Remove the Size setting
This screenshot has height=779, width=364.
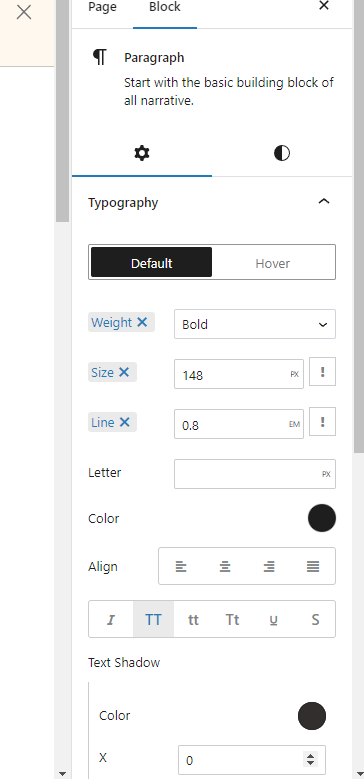[124, 372]
